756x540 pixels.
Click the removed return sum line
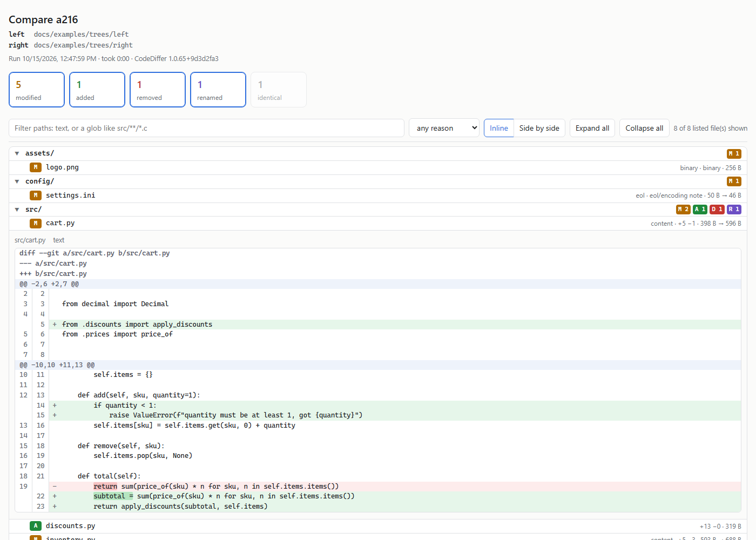click(x=378, y=487)
